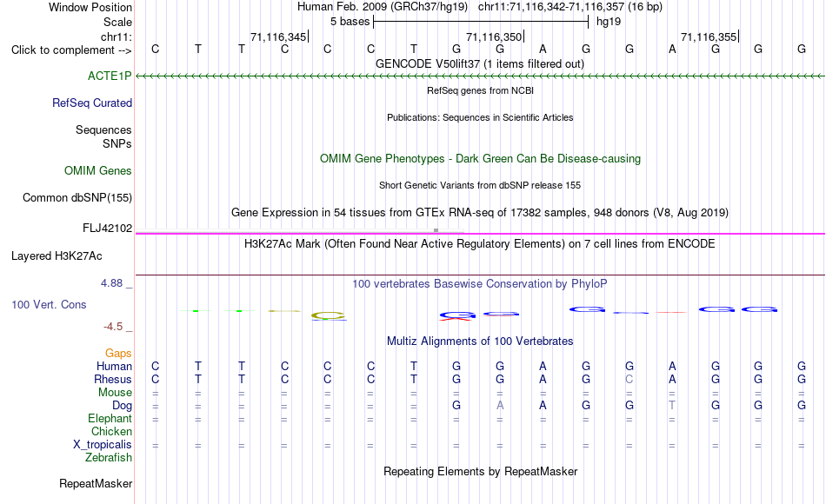Click the hg19 label beside scale bar

pos(609,22)
